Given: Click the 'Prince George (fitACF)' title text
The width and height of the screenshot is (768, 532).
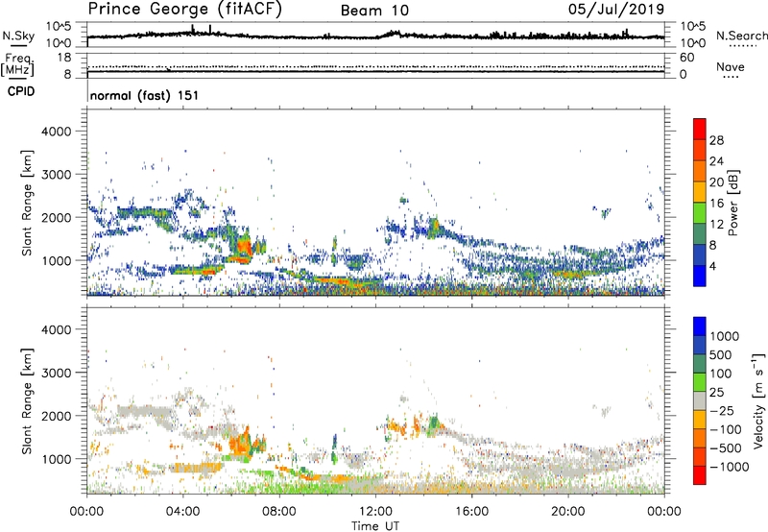Looking at the screenshot, I should click(x=184, y=10).
